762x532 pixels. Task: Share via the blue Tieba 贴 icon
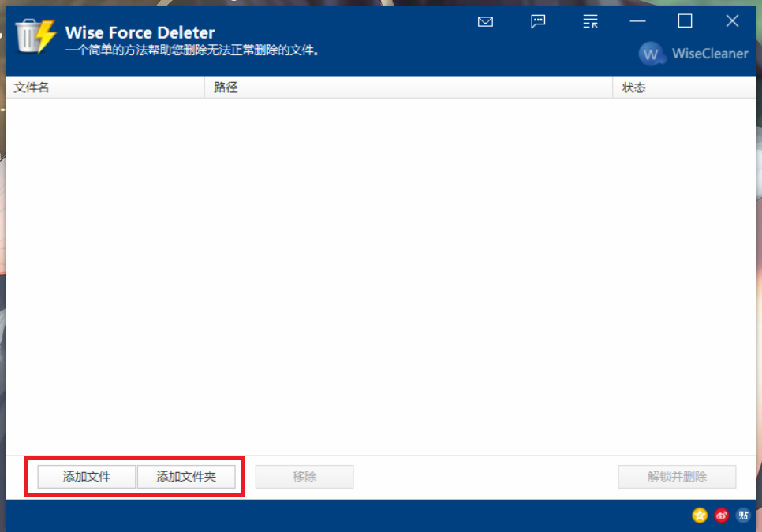[x=742, y=515]
